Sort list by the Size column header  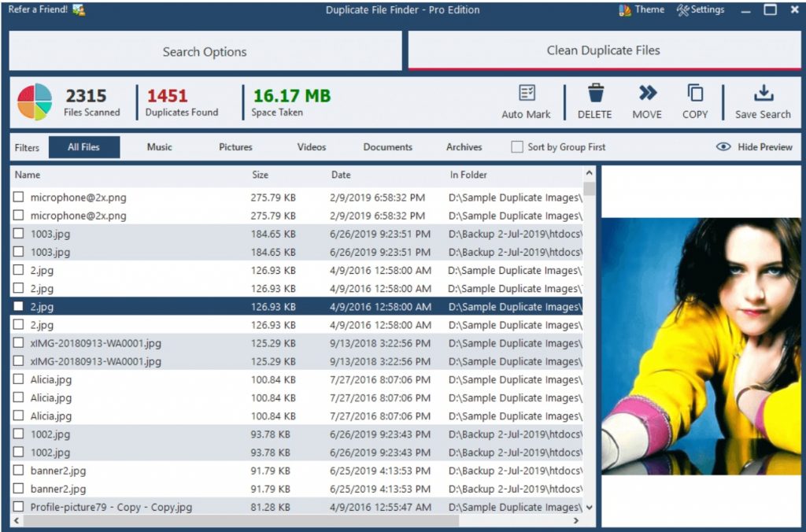(260, 175)
